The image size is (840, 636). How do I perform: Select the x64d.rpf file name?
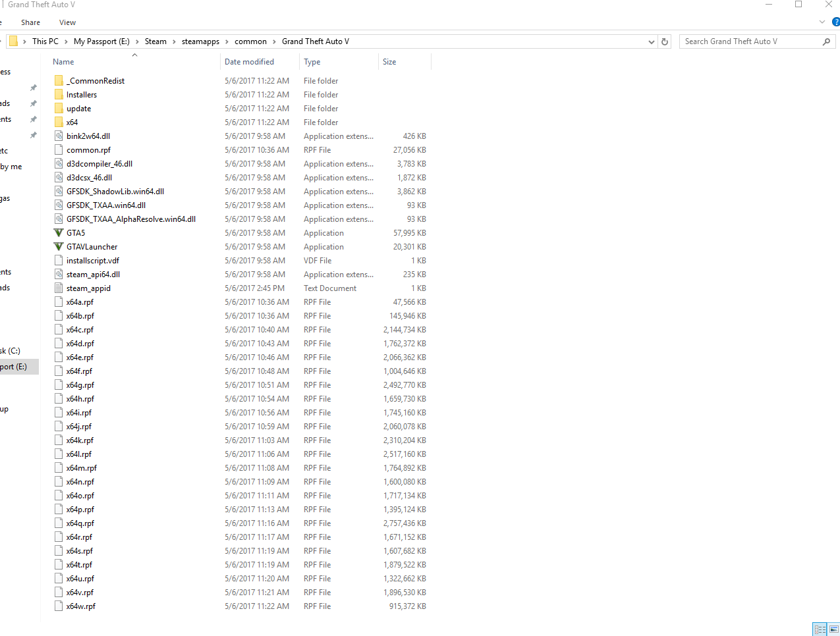click(80, 344)
